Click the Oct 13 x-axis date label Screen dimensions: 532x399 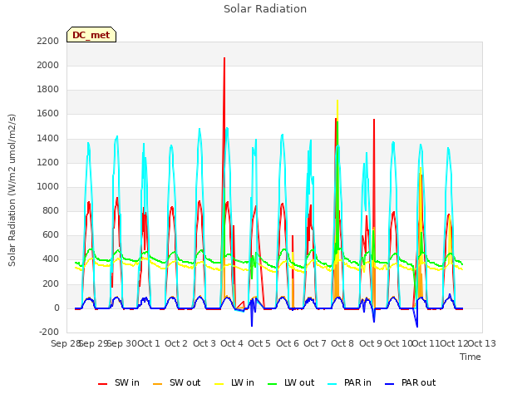point(482,343)
